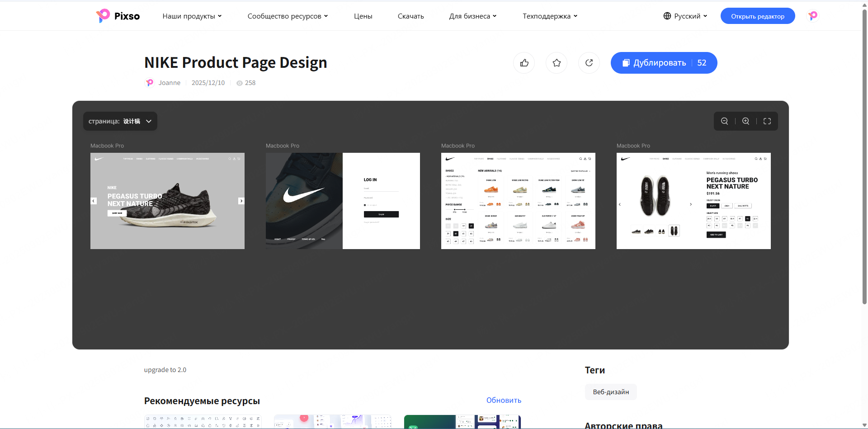Expand Техподдержка menu
This screenshot has width=868, height=429.
tap(550, 16)
